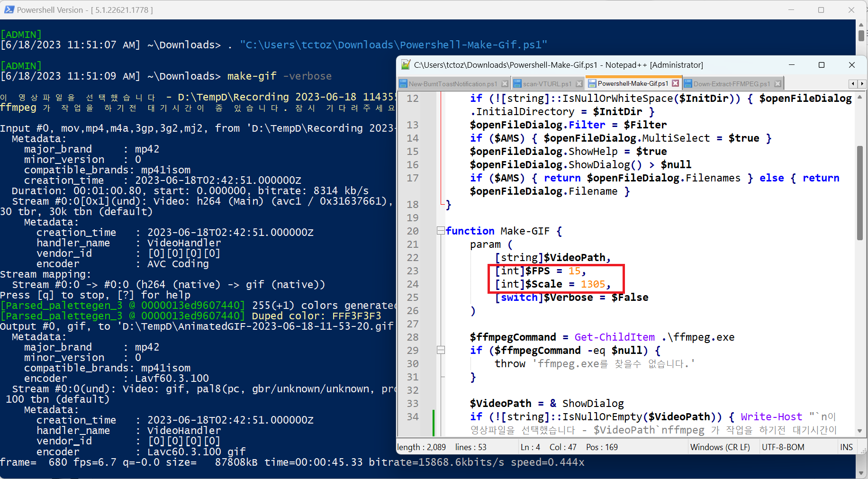Click 'function' keyword on line 20
The width and height of the screenshot is (868, 479).
click(470, 231)
